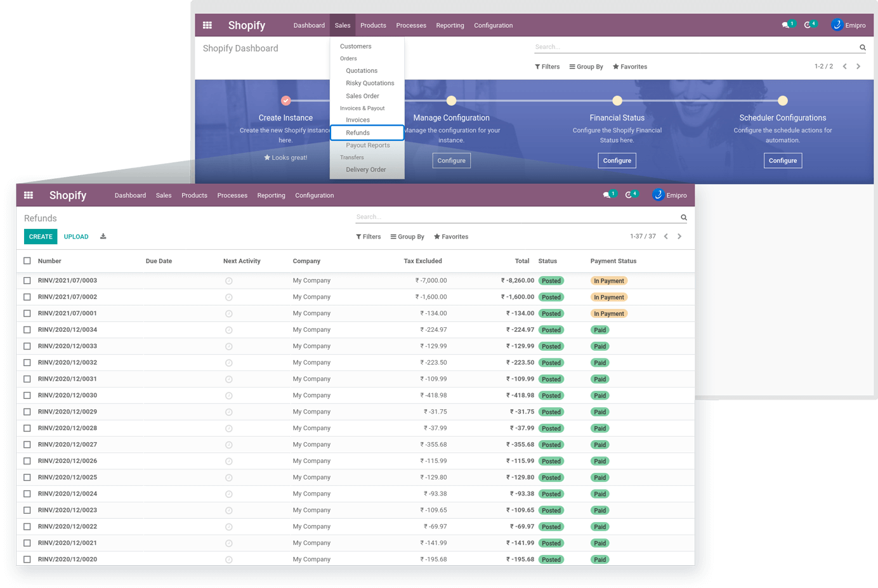Click the download icon beside UPLOAD
The height and width of the screenshot is (588, 878).
point(103,237)
